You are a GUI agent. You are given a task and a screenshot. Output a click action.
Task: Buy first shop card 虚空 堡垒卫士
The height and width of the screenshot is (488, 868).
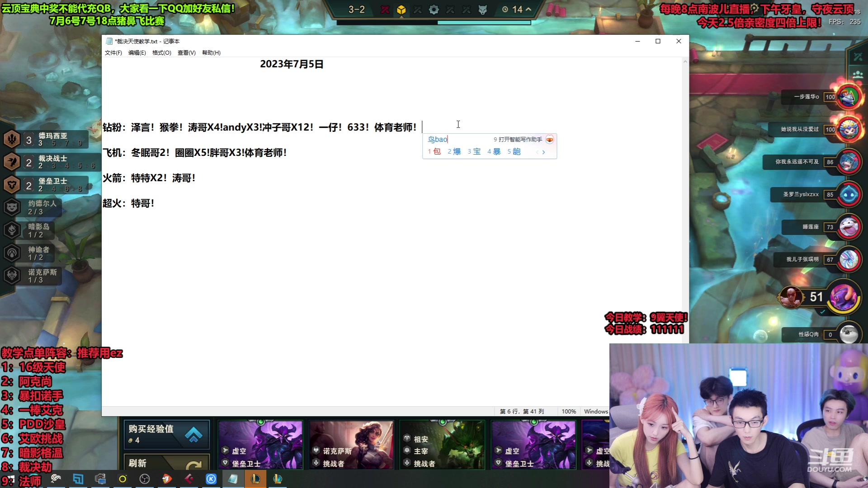tap(260, 445)
